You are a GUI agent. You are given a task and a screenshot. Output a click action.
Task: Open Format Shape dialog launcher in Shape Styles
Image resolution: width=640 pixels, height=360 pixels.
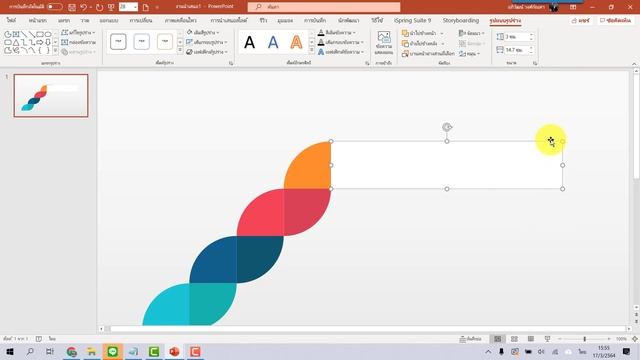coord(231,63)
